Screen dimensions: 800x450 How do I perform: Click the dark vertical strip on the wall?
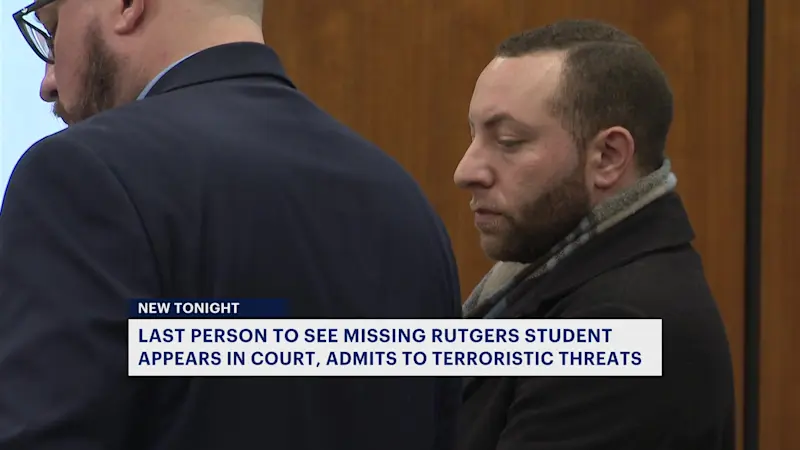pos(755,224)
